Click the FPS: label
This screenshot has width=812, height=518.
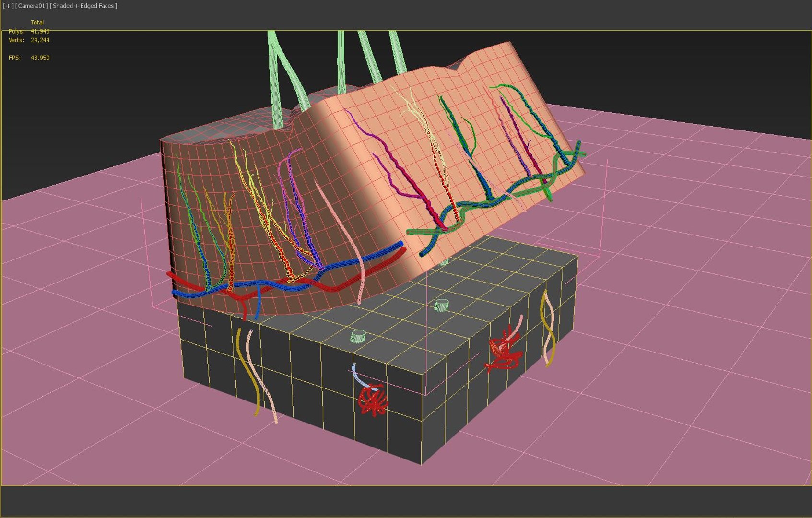14,58
